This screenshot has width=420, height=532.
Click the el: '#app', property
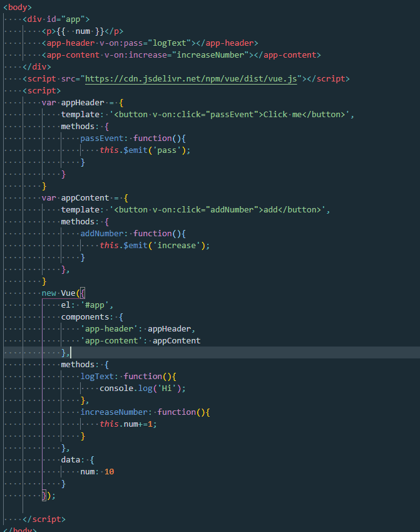pos(87,305)
